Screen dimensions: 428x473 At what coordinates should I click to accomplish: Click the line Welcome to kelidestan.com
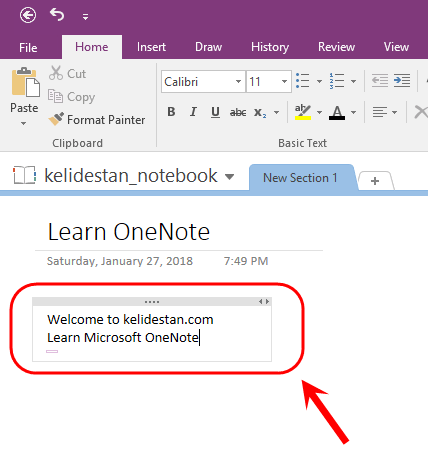(x=130, y=319)
